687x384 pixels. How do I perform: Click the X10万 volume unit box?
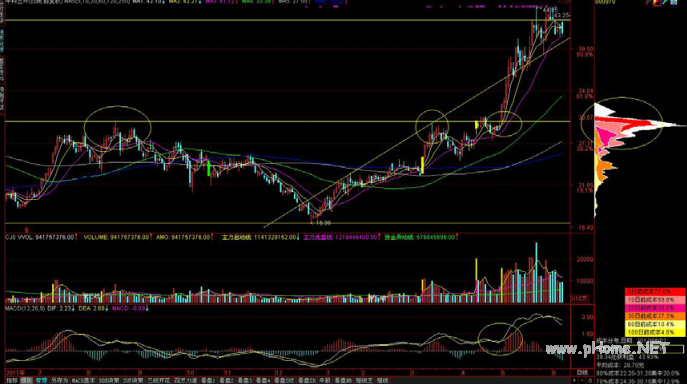click(580, 299)
